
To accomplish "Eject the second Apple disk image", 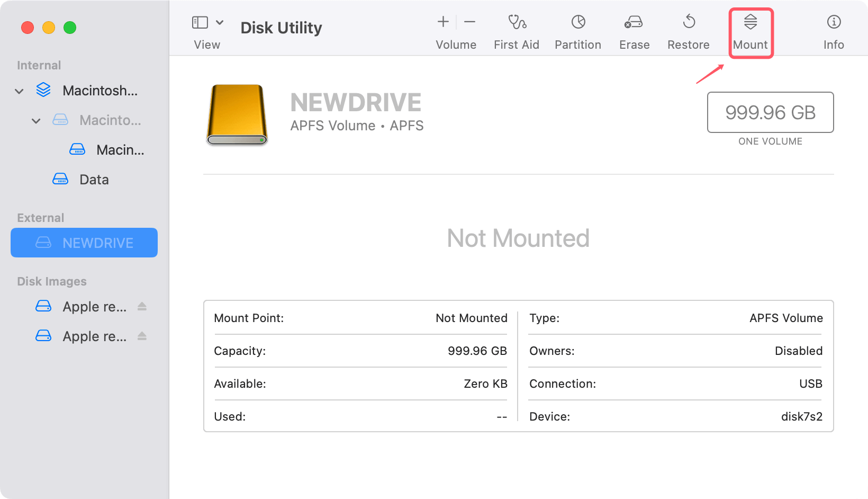I will click(x=142, y=336).
